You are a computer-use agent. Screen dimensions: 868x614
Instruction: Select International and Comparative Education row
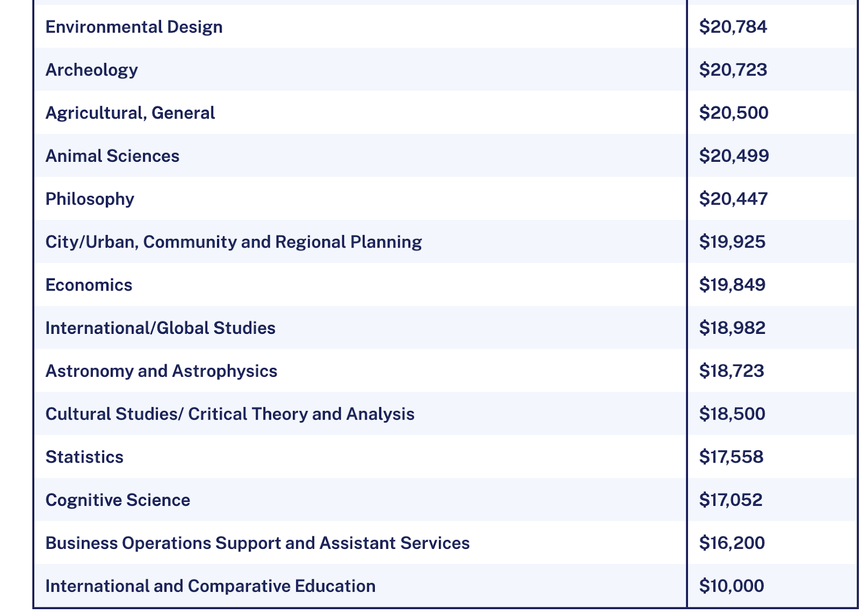pos(210,586)
